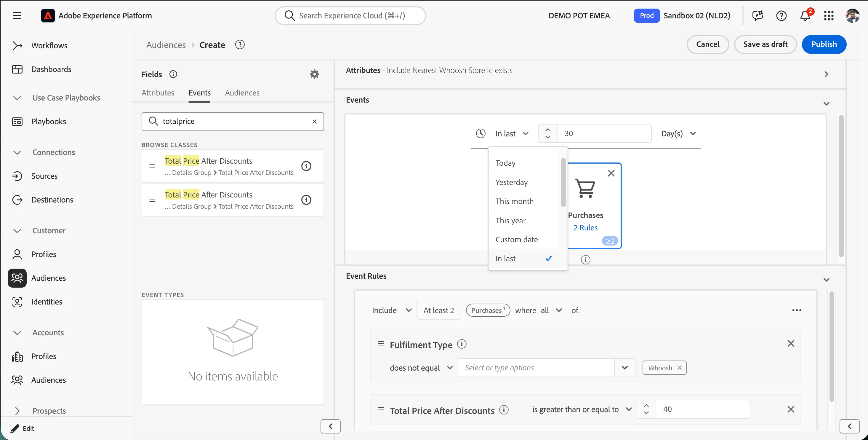Open the is greater than or equal to dropdown
Screen dimensions: 868x440
(582, 409)
